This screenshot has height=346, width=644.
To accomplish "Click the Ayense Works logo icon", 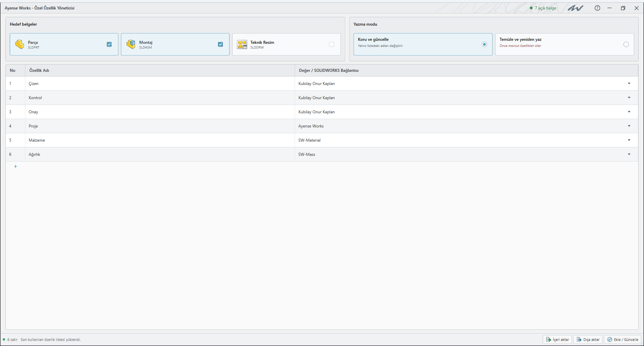I will [575, 8].
